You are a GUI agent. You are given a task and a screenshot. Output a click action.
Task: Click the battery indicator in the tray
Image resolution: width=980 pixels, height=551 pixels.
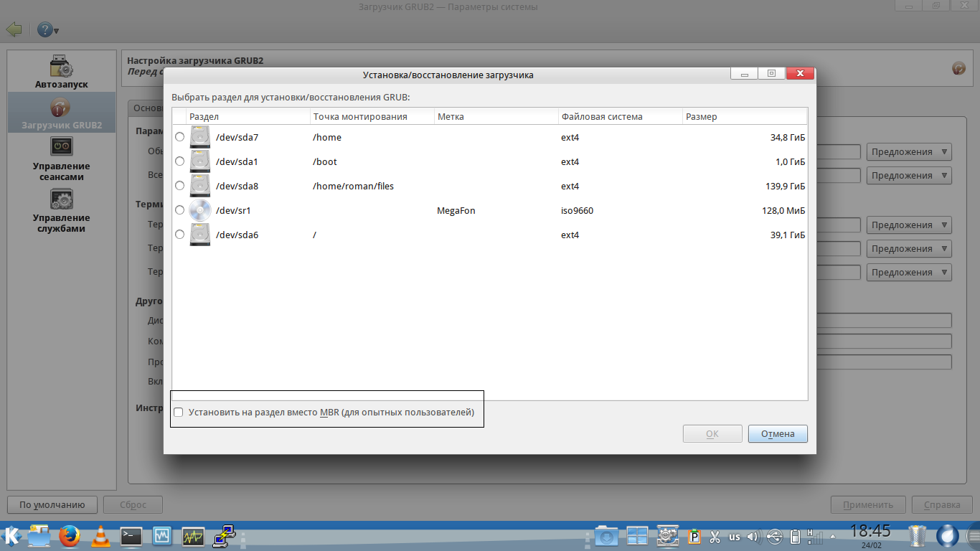click(x=795, y=536)
